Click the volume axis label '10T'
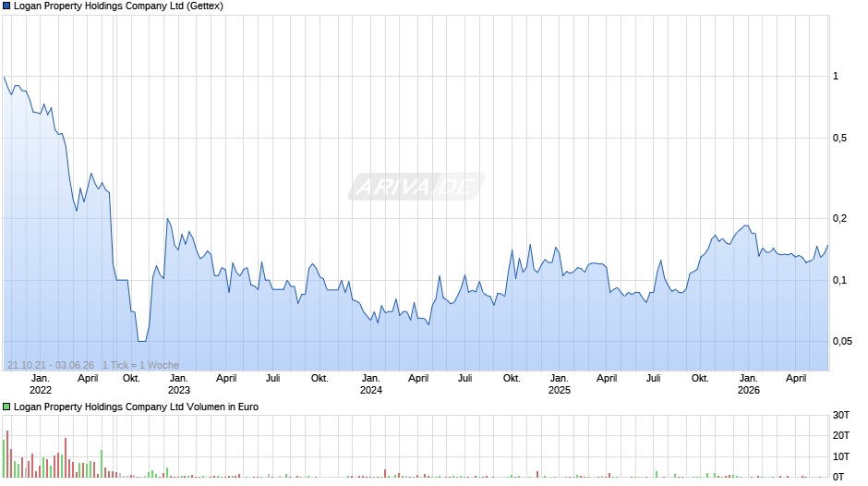The image size is (868, 486). [841, 456]
